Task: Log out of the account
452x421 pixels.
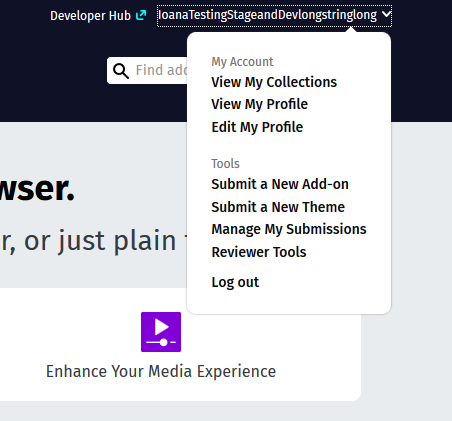Action: (235, 282)
